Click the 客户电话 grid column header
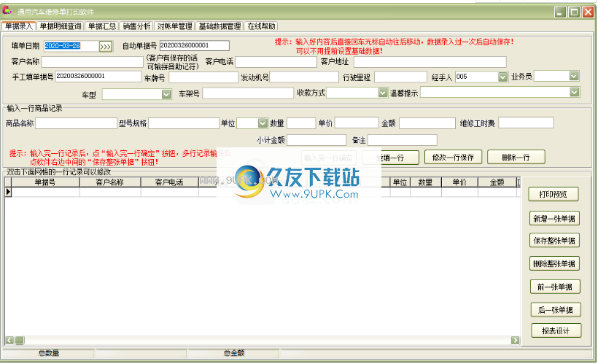 tap(169, 182)
